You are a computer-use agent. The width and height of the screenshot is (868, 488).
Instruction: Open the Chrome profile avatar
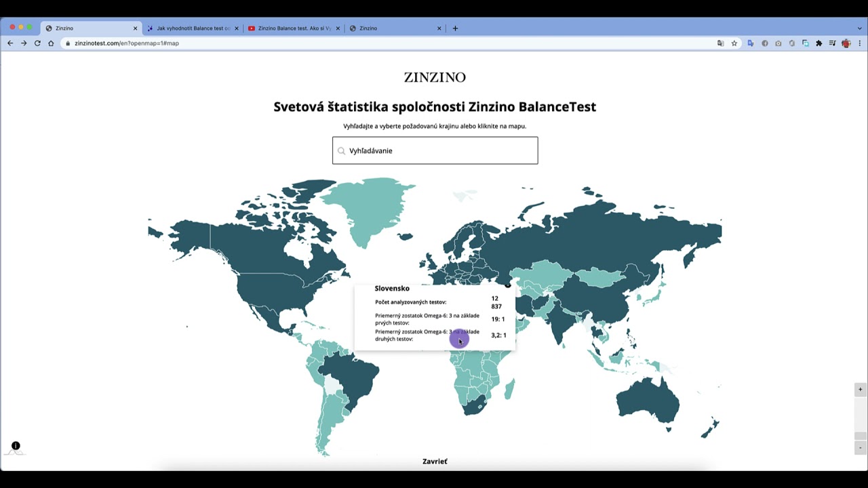(846, 43)
